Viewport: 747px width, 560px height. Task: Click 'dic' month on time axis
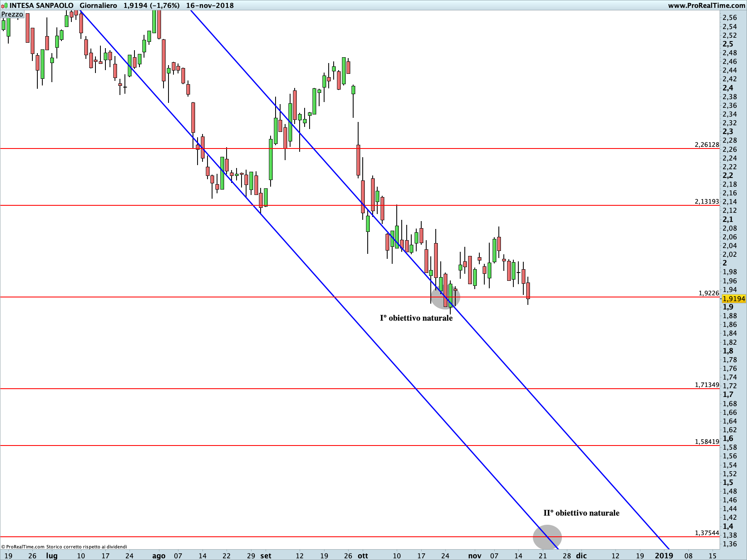click(x=581, y=556)
